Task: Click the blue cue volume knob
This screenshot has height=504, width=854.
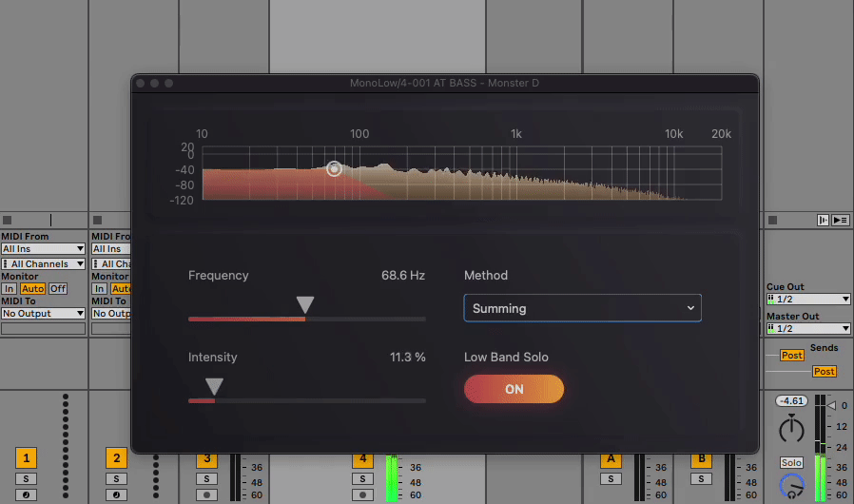Action: click(x=791, y=487)
